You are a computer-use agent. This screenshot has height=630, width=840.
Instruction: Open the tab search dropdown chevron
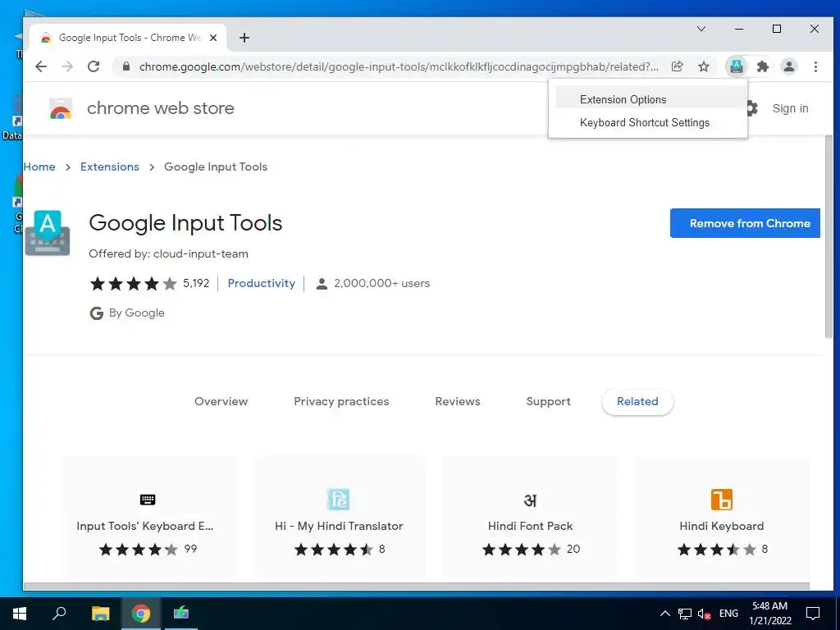pos(701,29)
